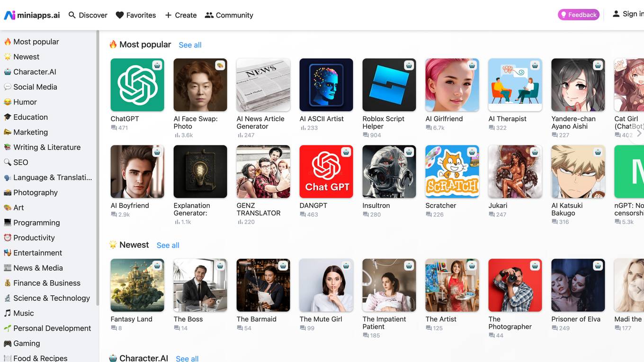This screenshot has width=644, height=362.
Task: Click the fire icon beside Most popular sidebar item
Action: coord(8,42)
